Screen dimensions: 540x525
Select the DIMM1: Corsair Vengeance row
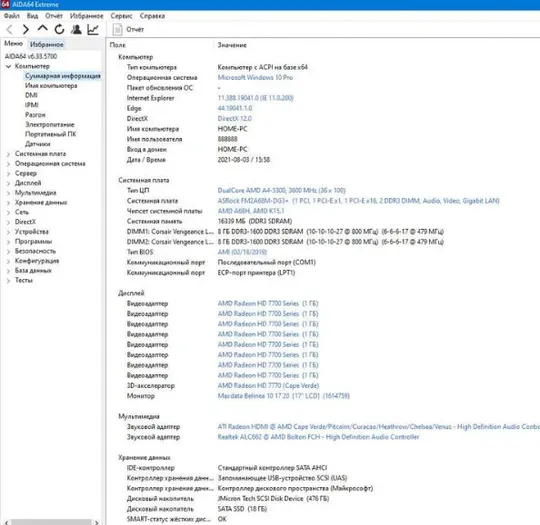(285, 231)
